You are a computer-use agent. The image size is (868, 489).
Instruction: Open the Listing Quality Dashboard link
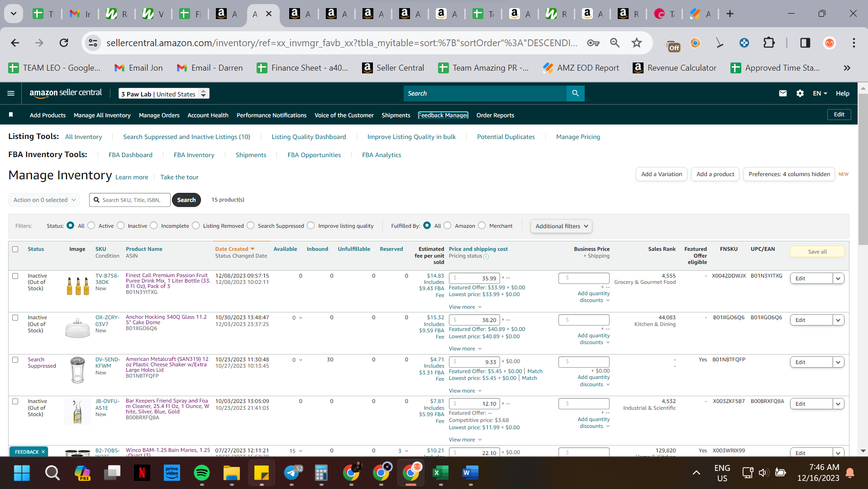(309, 137)
